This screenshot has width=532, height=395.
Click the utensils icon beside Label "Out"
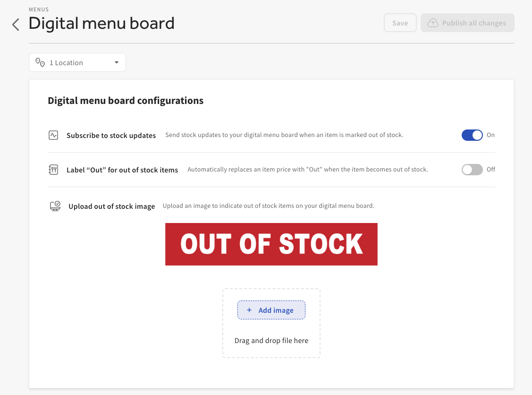54,169
